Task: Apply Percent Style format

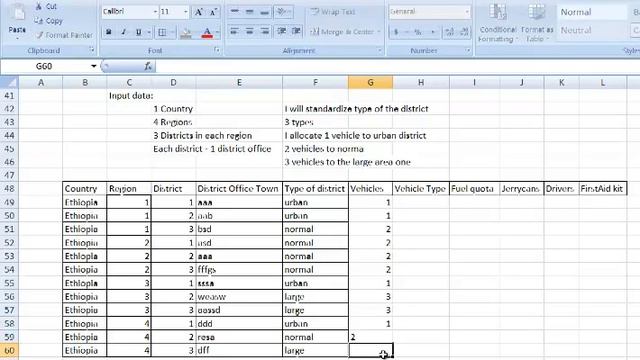Action: [418, 31]
